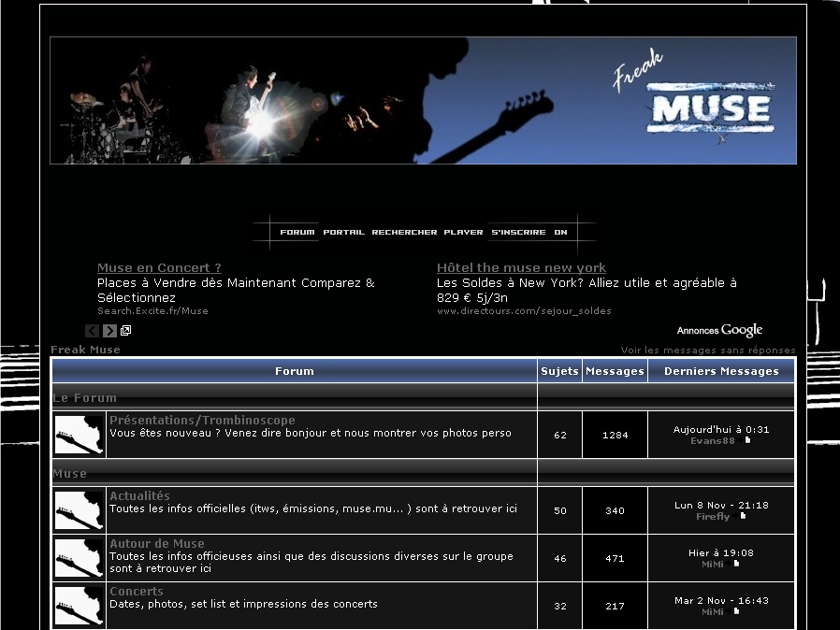Click S'INSCRIRE to register
The width and height of the screenshot is (840, 630).
pos(518,233)
